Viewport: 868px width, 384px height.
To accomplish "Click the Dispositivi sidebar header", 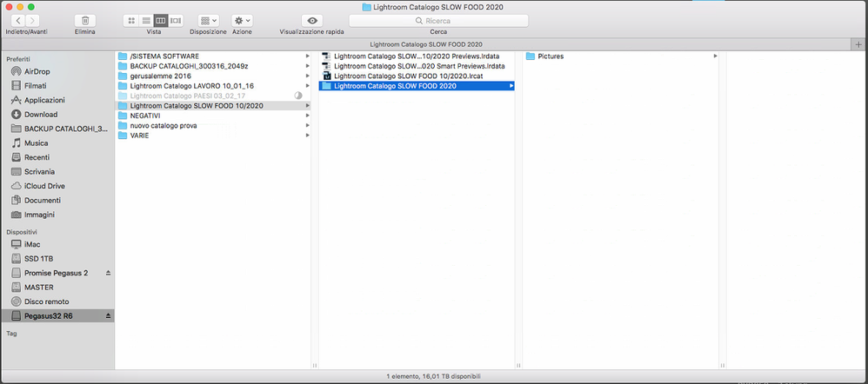I will pos(22,232).
